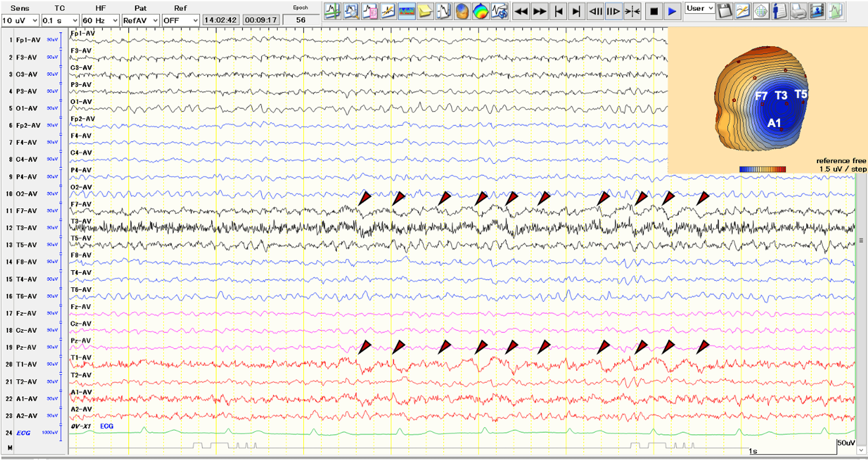Screen dimensions: 868x460
Task: Open the Sens 10 uV dropdown
Action: pos(20,21)
